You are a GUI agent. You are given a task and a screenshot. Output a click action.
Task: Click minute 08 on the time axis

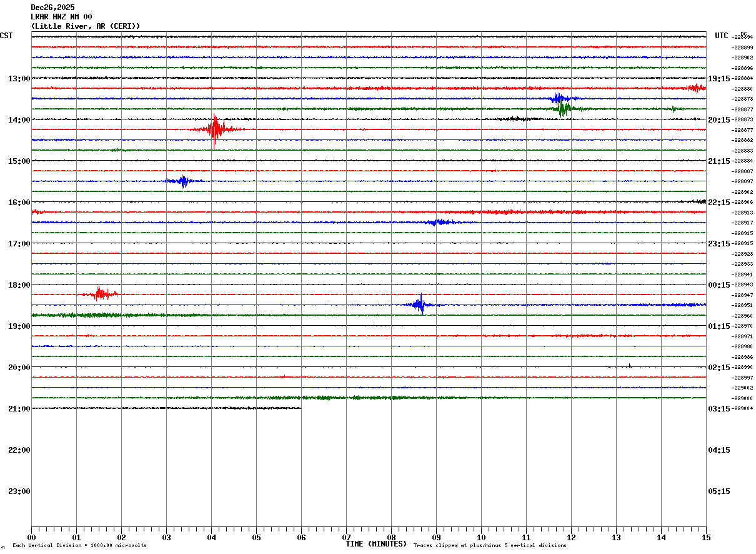click(391, 537)
